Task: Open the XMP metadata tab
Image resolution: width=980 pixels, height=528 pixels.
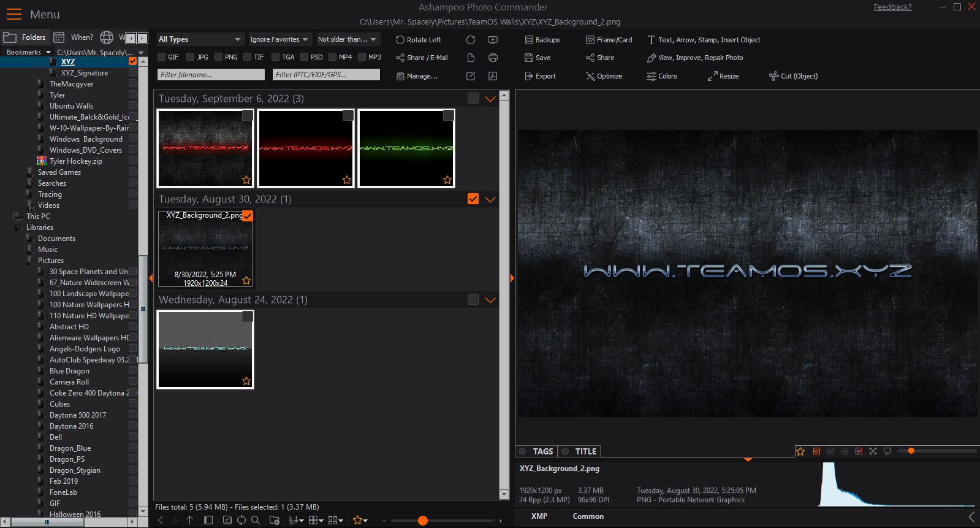Action: (539, 516)
